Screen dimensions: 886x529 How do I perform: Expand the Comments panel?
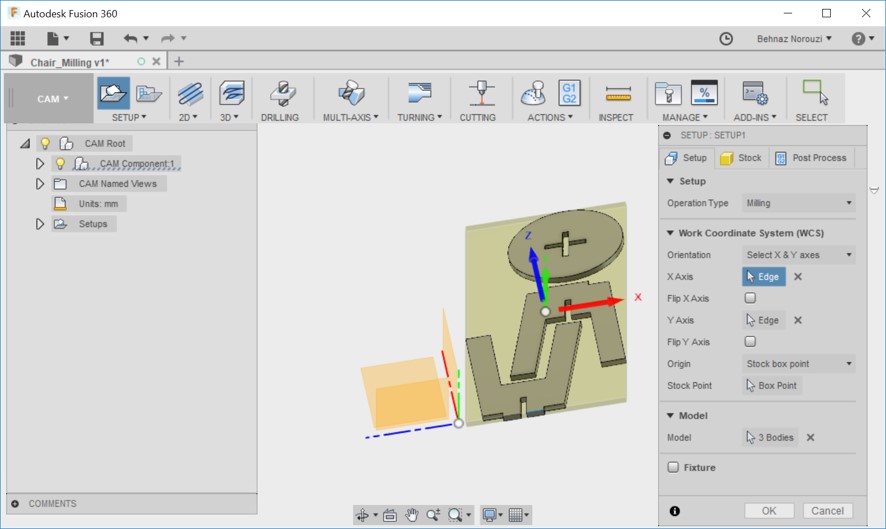15,504
